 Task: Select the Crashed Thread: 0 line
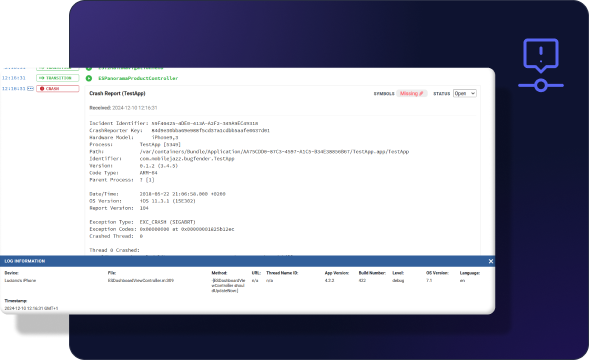click(x=116, y=236)
